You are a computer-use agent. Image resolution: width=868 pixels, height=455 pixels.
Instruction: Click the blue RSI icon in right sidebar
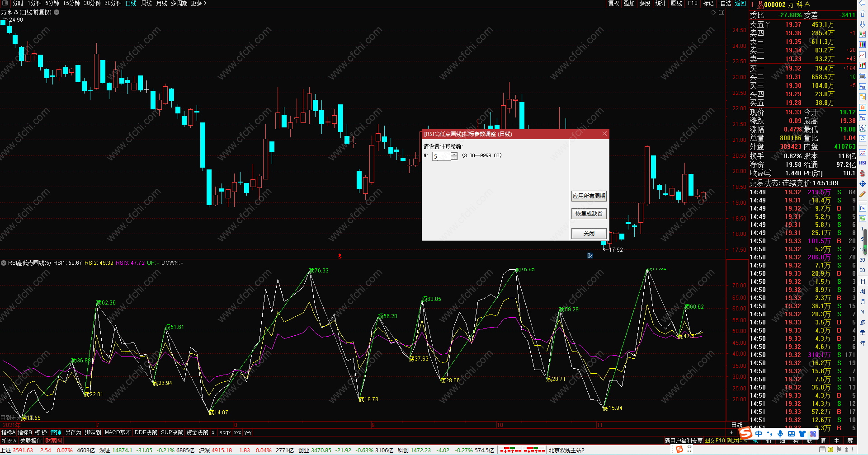tap(862, 163)
